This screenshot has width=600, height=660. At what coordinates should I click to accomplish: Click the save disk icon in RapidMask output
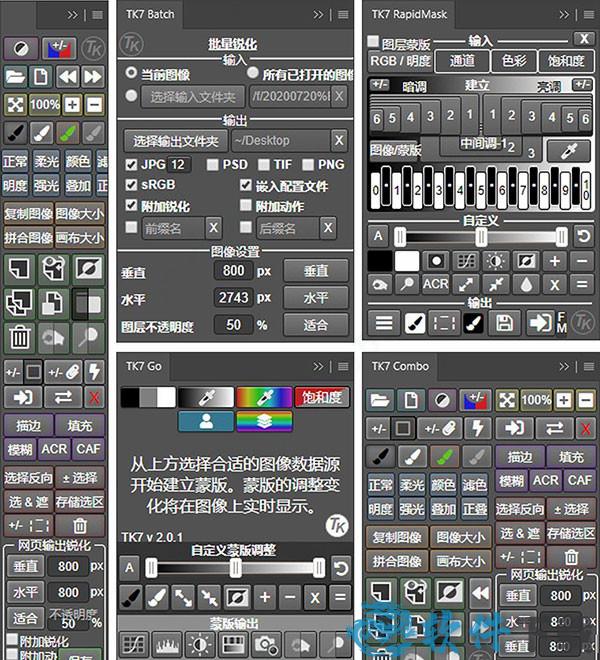[x=504, y=323]
